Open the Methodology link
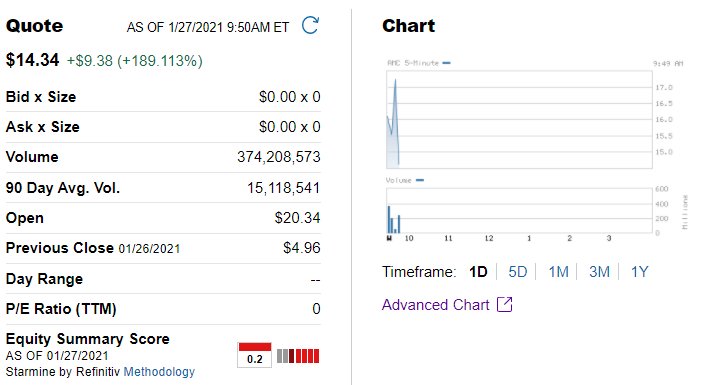 click(x=159, y=372)
